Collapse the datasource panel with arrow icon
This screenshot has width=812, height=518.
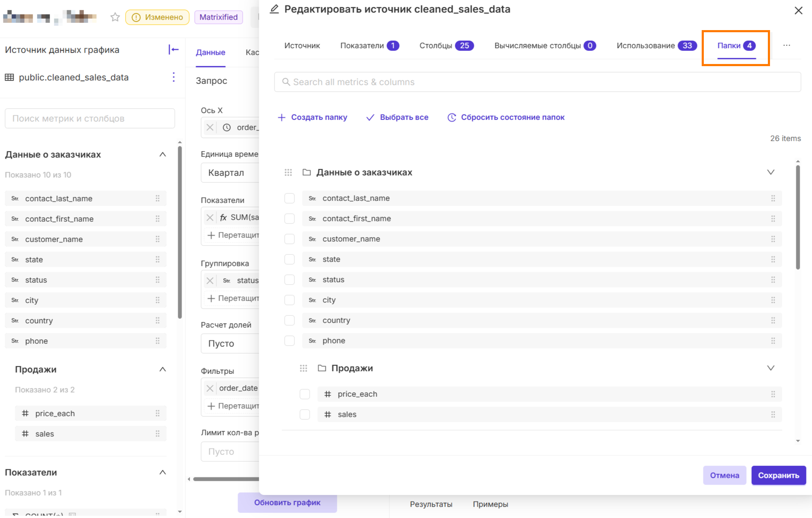[x=174, y=50]
